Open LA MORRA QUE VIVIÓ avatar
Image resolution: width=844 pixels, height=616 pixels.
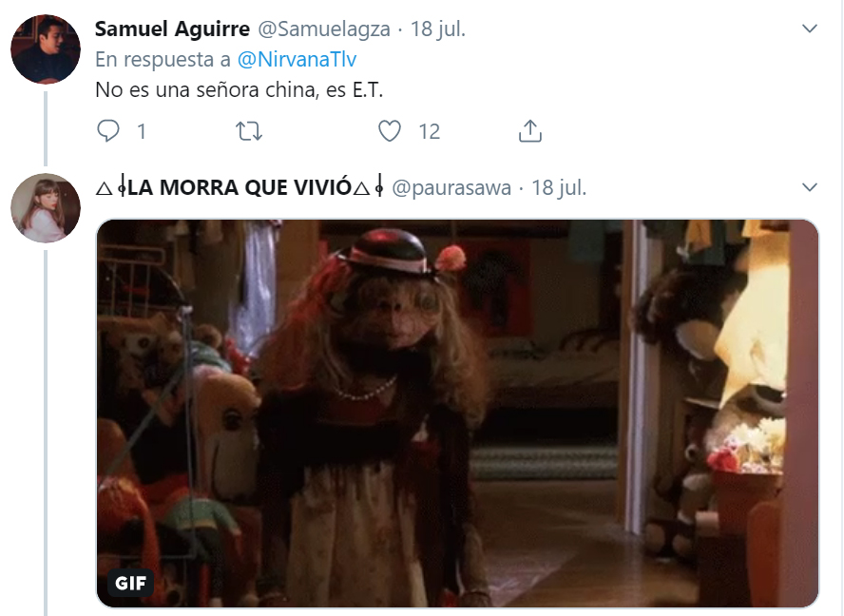[x=46, y=208]
